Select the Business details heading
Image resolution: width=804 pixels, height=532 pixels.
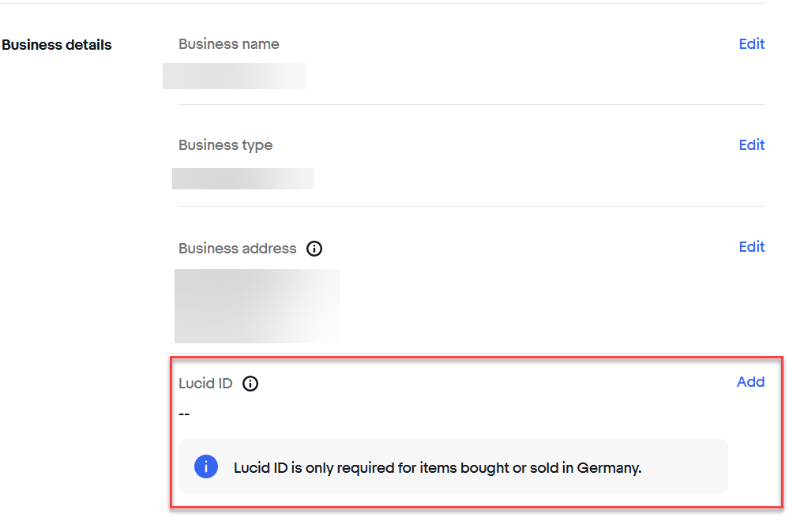click(x=56, y=45)
